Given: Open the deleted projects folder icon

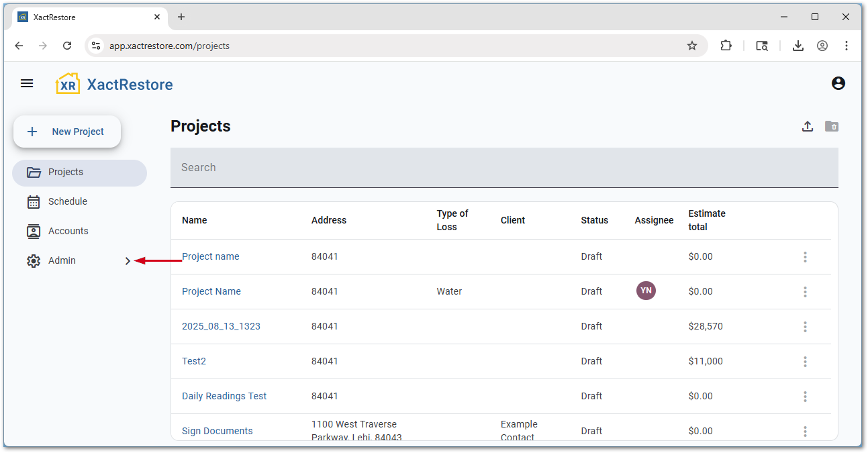Looking at the screenshot, I should coord(832,126).
